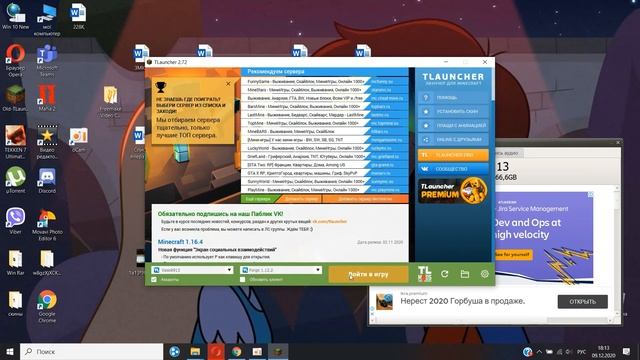
Task: Open Online с друзьями sidebar item
Action: tap(453, 140)
